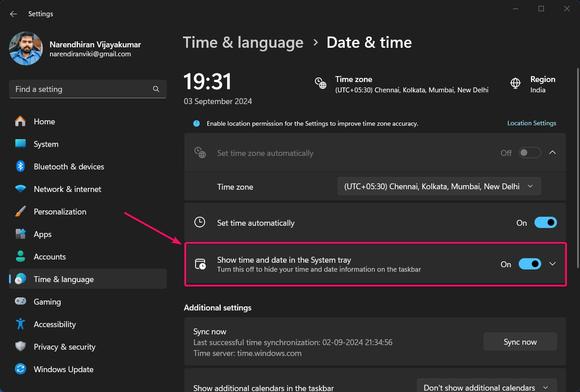Click the Home house icon in sidebar
The width and height of the screenshot is (580, 392).
click(x=20, y=121)
